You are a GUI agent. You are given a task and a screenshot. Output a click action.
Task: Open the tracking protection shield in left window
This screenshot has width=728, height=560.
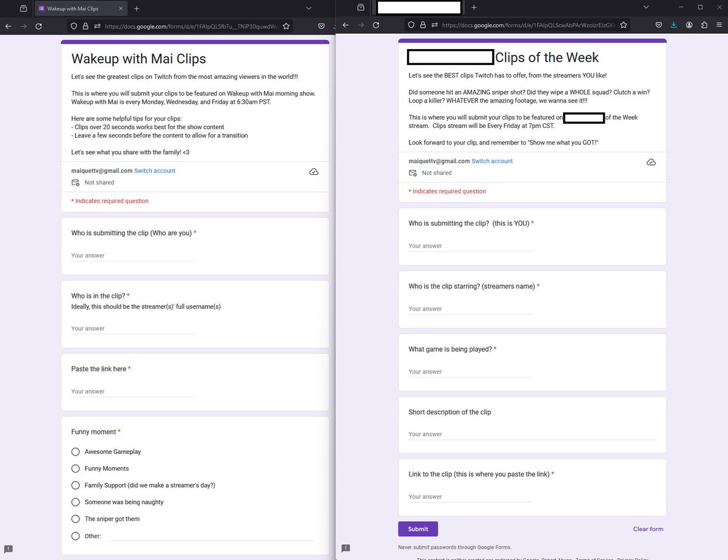[x=74, y=26]
